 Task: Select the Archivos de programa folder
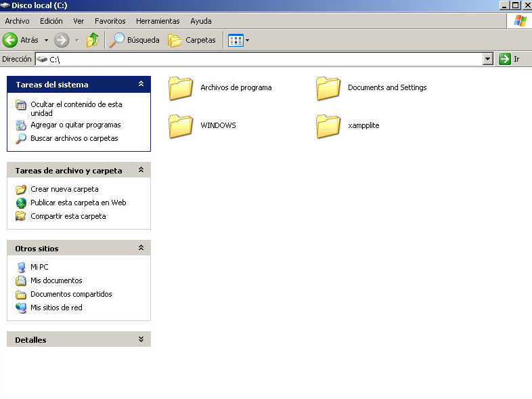click(181, 88)
